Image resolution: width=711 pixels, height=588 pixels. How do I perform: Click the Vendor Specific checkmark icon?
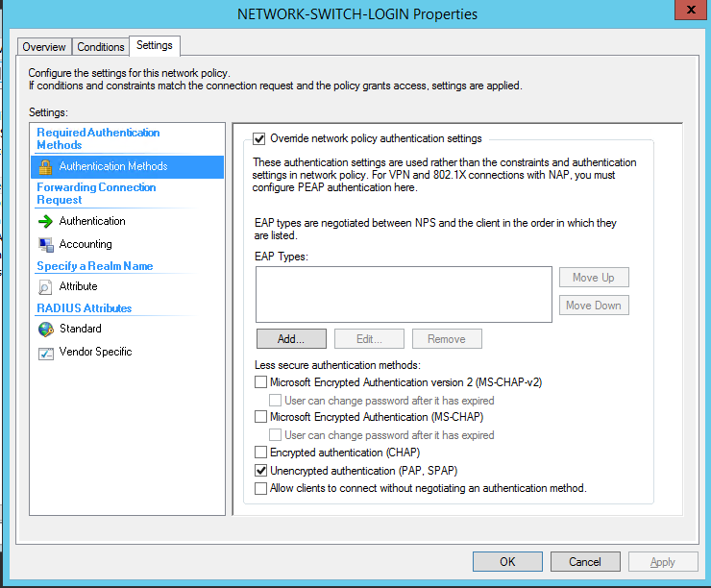coord(46,354)
